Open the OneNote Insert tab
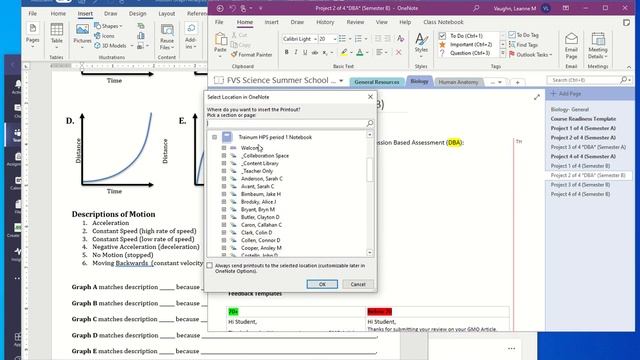 pyautogui.click(x=271, y=22)
